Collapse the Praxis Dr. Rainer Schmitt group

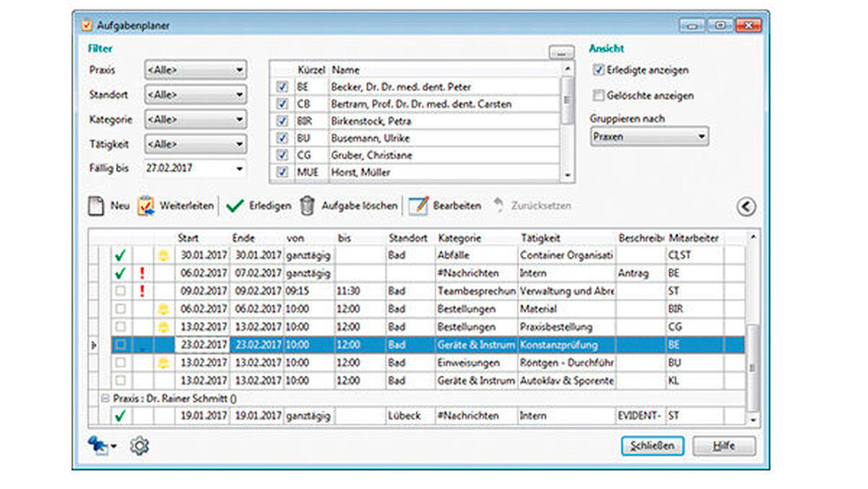click(104, 397)
